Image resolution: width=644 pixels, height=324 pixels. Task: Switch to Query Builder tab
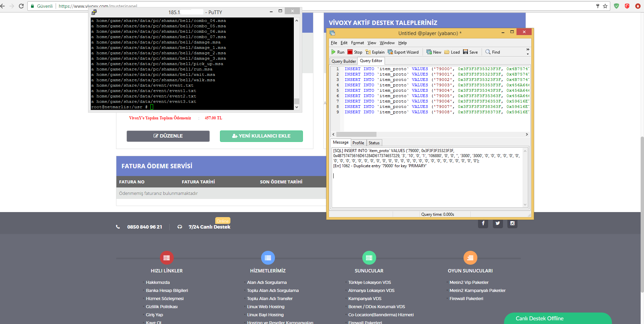click(343, 61)
